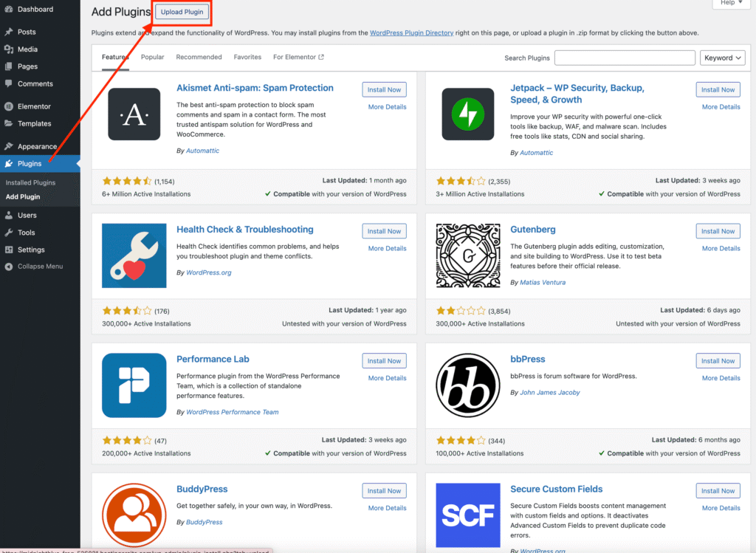Click the Secure Custom Fields SCF icon
The width and height of the screenshot is (756, 553).
467,515
